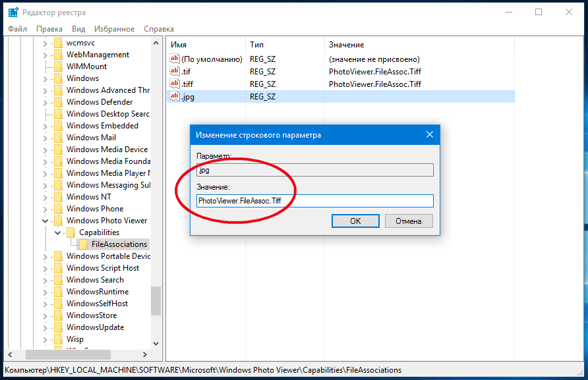
Task: Click the Windows Defender folder icon
Action: (59, 102)
